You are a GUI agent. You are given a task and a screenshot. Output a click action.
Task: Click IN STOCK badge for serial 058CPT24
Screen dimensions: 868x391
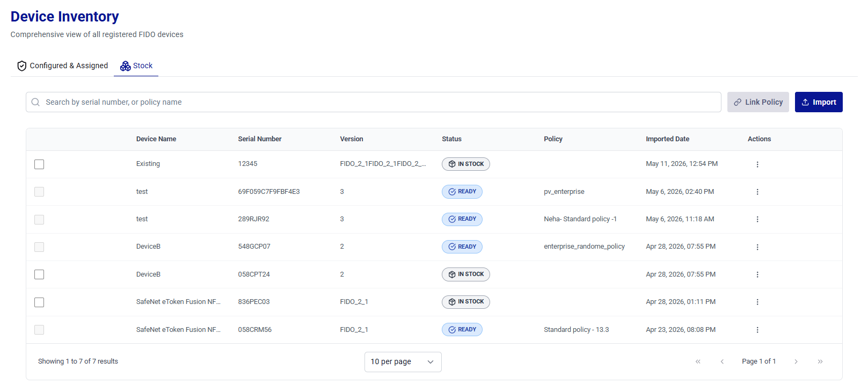click(466, 274)
